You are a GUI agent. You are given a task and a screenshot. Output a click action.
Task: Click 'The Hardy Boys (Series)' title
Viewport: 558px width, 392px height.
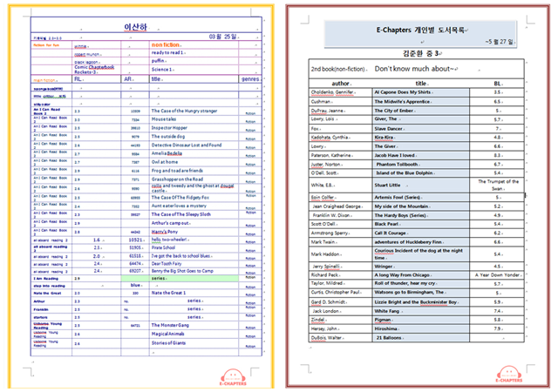pyautogui.click(x=400, y=215)
